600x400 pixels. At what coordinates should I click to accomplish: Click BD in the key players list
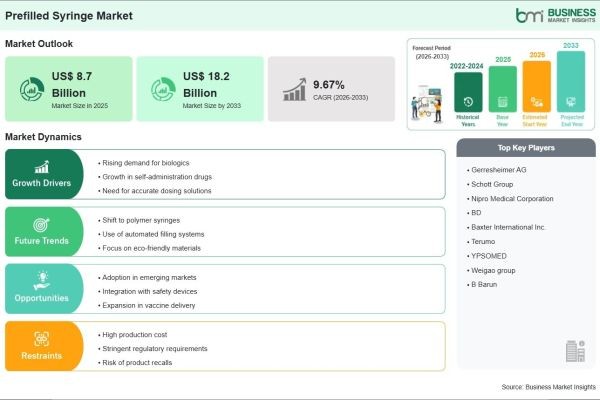[x=476, y=213]
